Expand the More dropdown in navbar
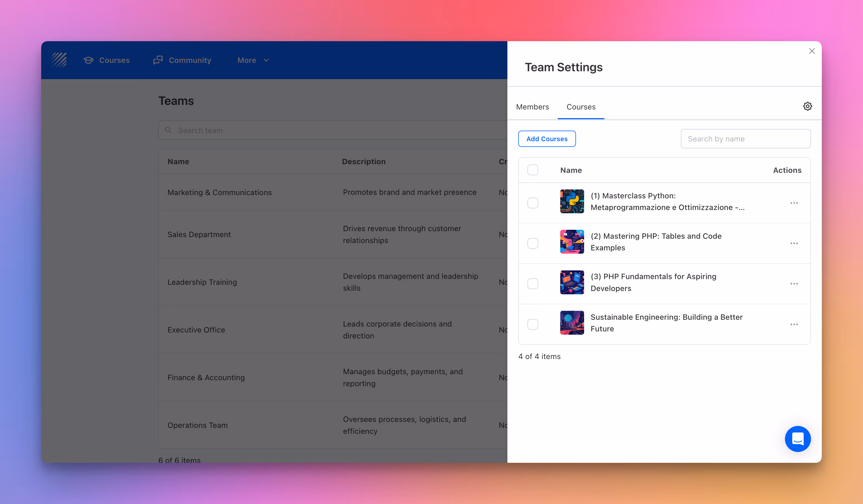 click(x=253, y=60)
